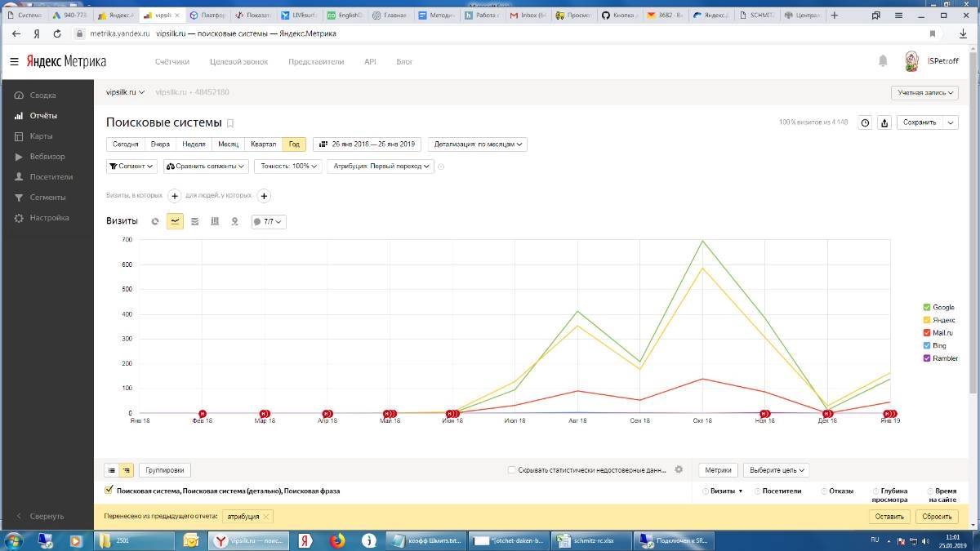This screenshot has width=980, height=551.
Task: Select tree list table view icon
Action: click(127, 470)
